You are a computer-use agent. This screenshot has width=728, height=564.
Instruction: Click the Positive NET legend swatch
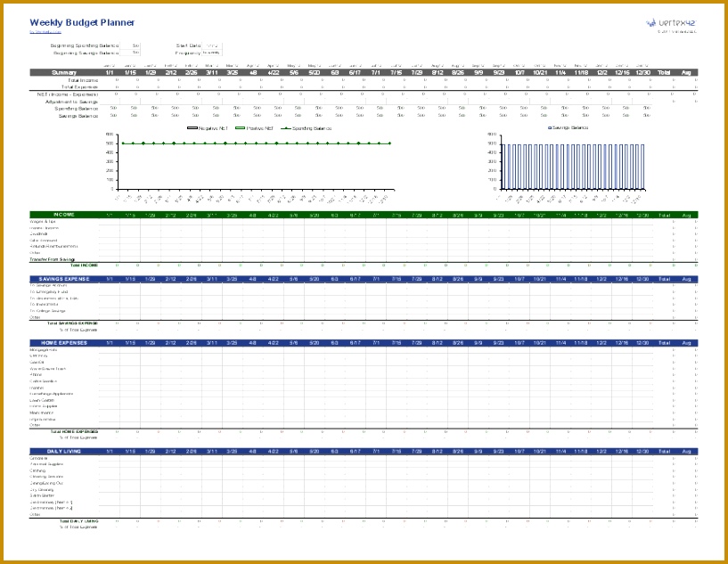tap(240, 128)
